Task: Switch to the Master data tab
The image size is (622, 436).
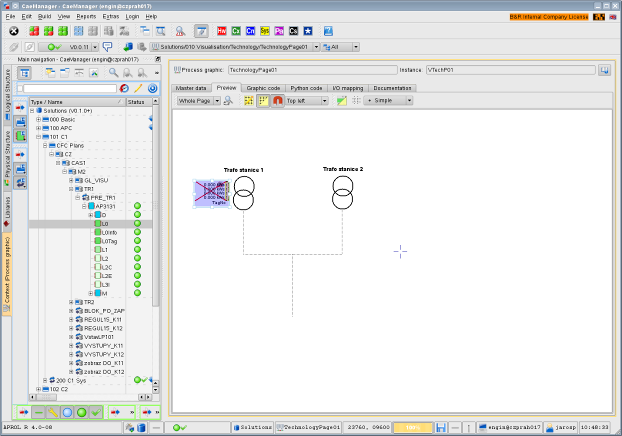Action: click(191, 88)
